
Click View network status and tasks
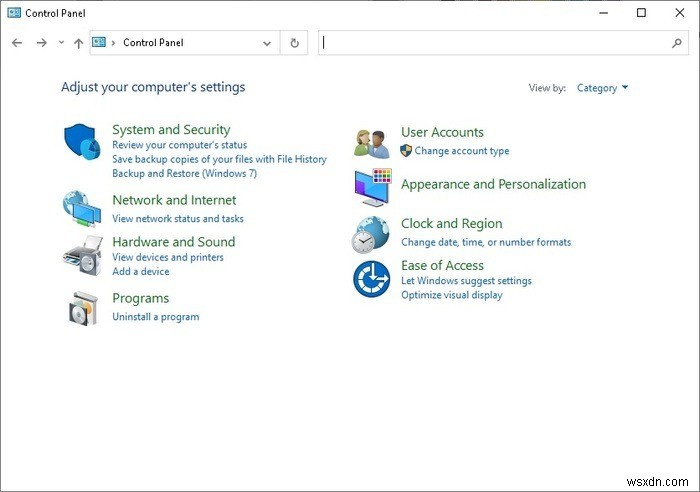178,219
